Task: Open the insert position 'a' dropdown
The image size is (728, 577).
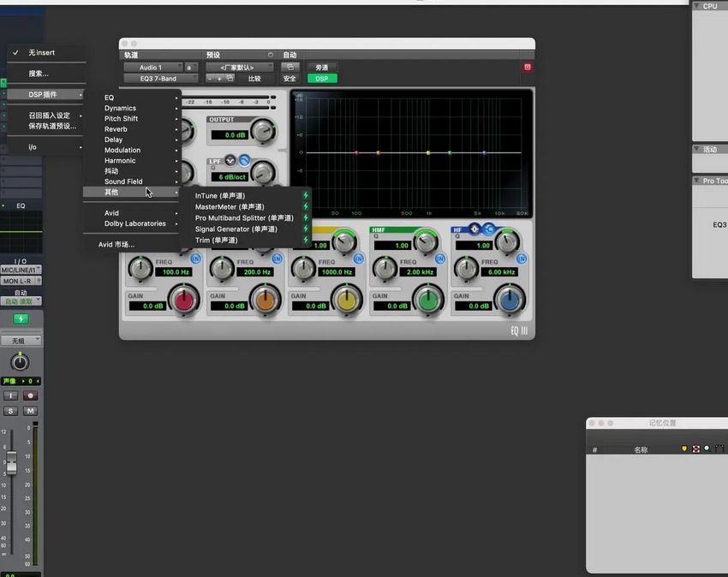Action: click(x=191, y=68)
